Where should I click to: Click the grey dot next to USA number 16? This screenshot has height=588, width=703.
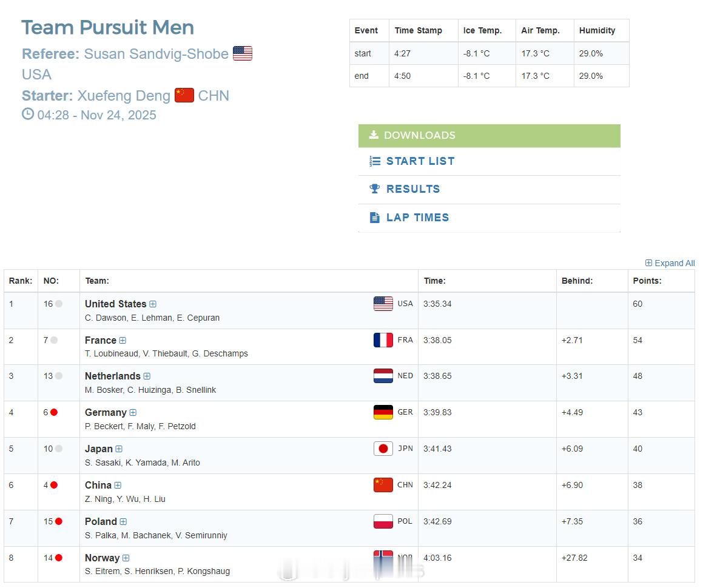(59, 304)
